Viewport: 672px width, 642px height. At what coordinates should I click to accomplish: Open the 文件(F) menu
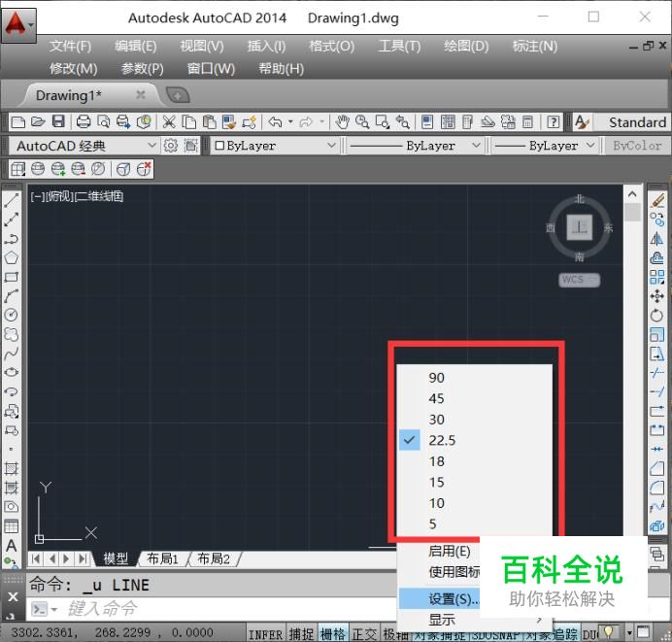[x=70, y=46]
